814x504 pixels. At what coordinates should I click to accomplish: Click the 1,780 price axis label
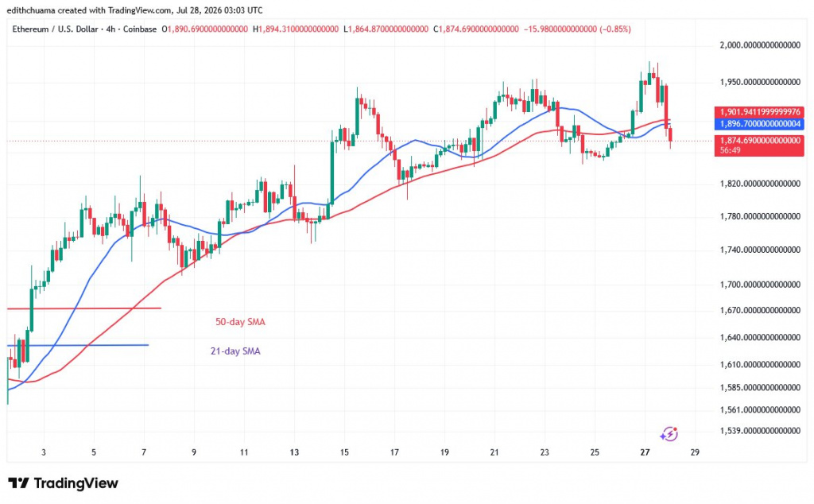pyautogui.click(x=760, y=216)
